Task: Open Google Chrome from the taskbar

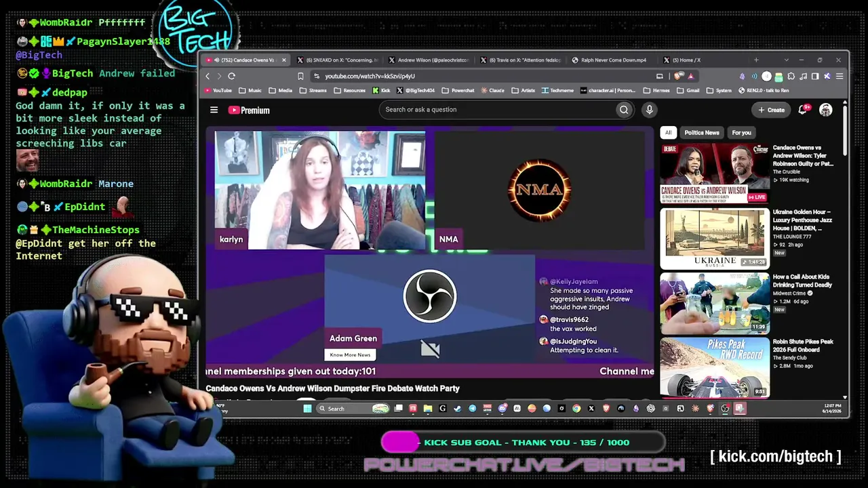Action: (x=576, y=409)
